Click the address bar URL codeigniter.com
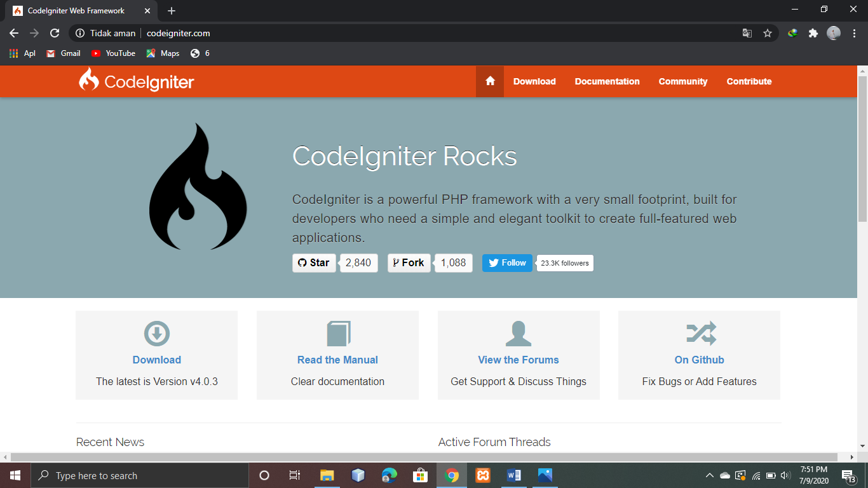Viewport: 868px width, 488px height. click(x=178, y=33)
